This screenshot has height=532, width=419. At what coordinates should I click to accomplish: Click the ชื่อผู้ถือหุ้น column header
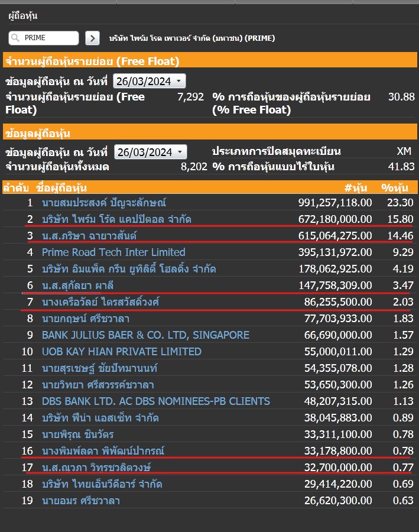(x=61, y=188)
